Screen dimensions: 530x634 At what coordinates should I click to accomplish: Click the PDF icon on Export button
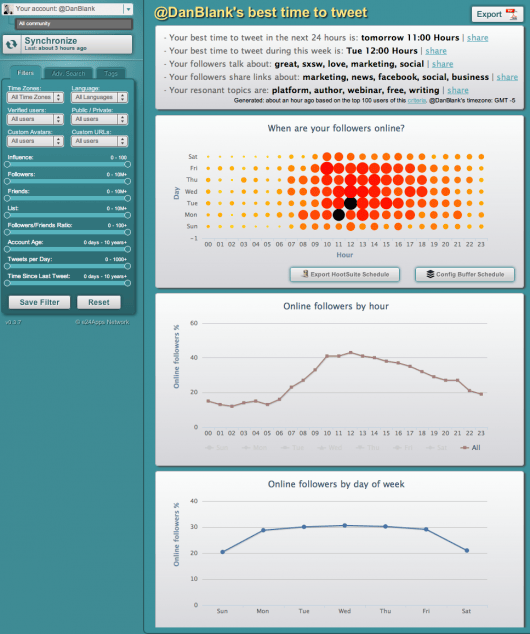click(511, 14)
